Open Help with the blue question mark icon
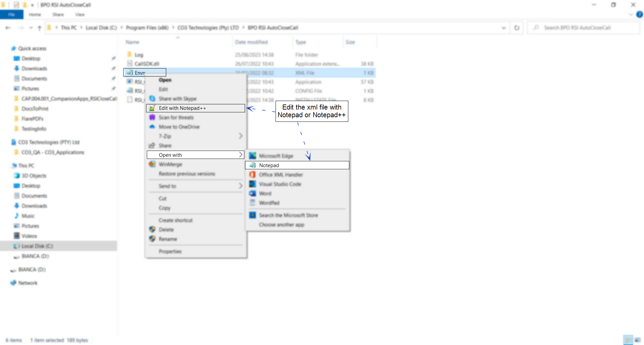The image size is (644, 345). click(x=639, y=14)
